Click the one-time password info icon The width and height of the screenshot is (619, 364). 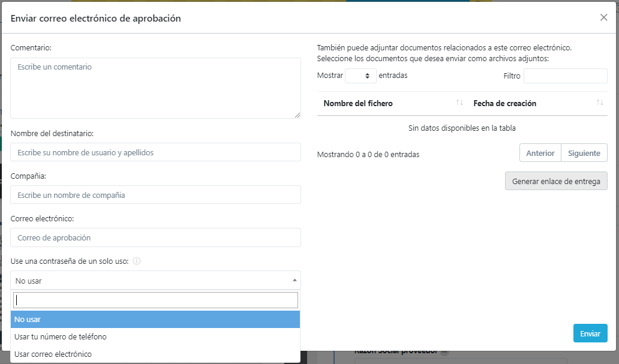[137, 261]
